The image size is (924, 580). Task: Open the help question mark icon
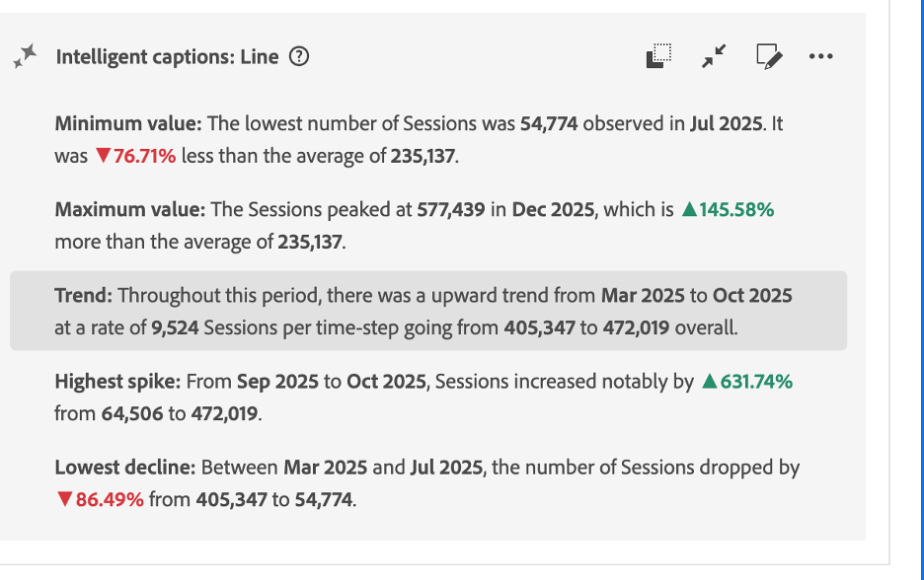pos(299,57)
